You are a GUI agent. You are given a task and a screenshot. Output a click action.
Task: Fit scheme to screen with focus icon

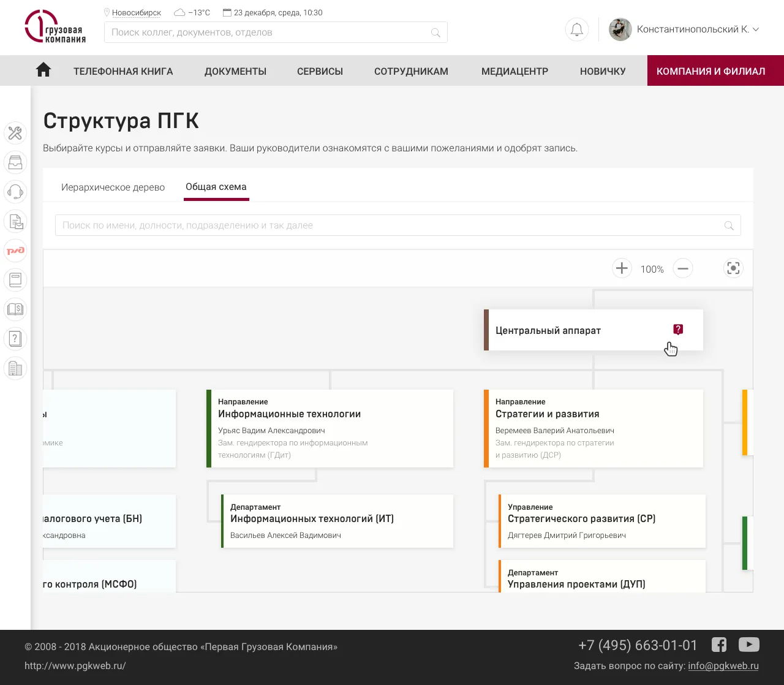click(x=733, y=268)
